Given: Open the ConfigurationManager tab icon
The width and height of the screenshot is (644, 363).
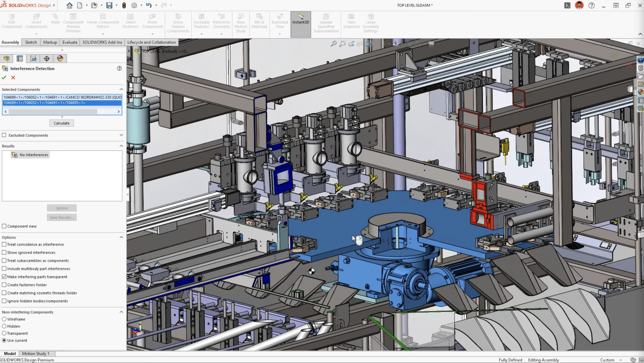Looking at the screenshot, I should point(33,58).
